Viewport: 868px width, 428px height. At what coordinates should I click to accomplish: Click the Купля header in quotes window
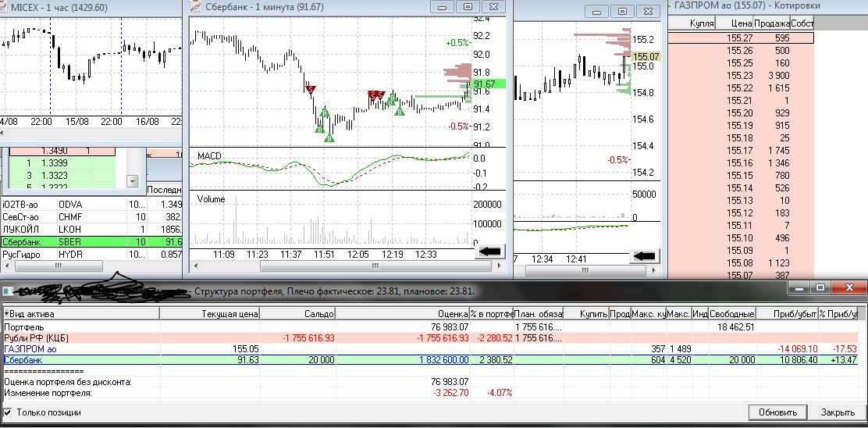[692, 23]
